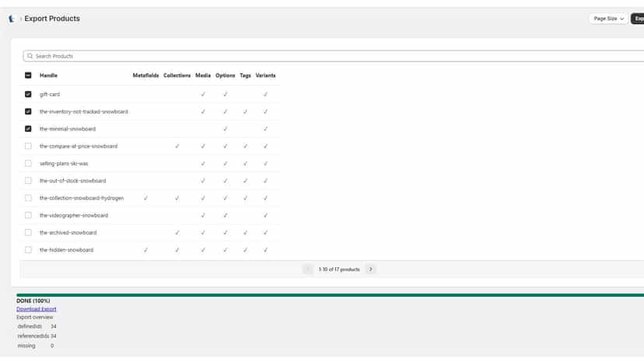
Task: Click the Tags column header
Action: pos(245,75)
